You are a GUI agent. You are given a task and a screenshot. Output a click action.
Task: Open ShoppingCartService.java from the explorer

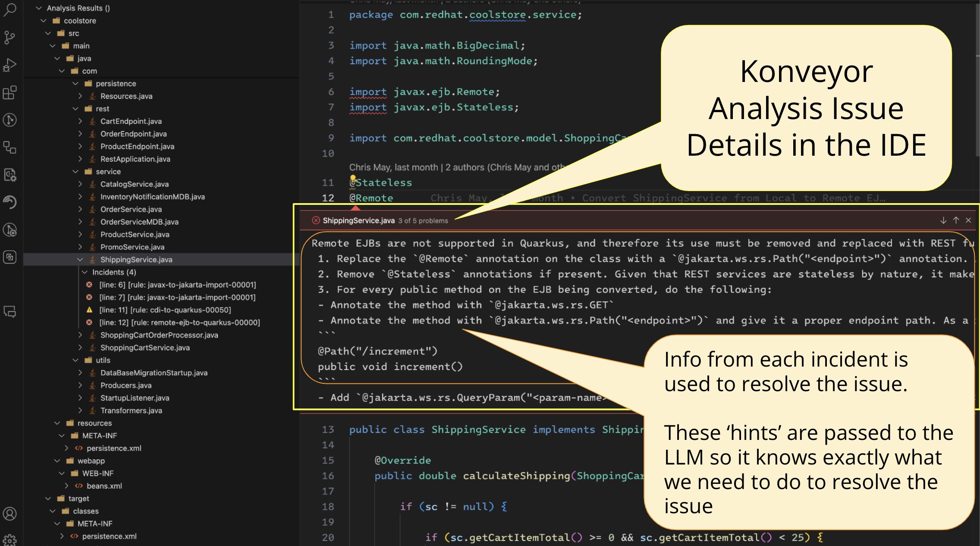(145, 348)
